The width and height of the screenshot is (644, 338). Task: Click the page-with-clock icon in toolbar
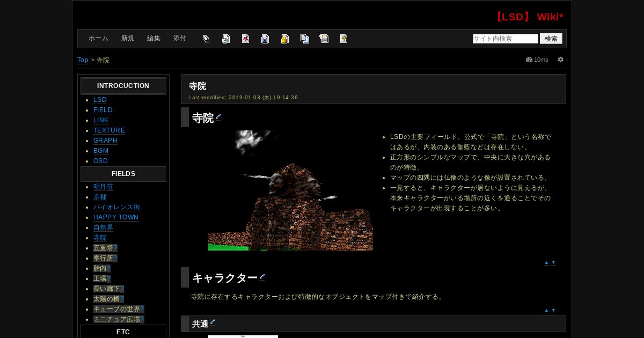(x=226, y=39)
